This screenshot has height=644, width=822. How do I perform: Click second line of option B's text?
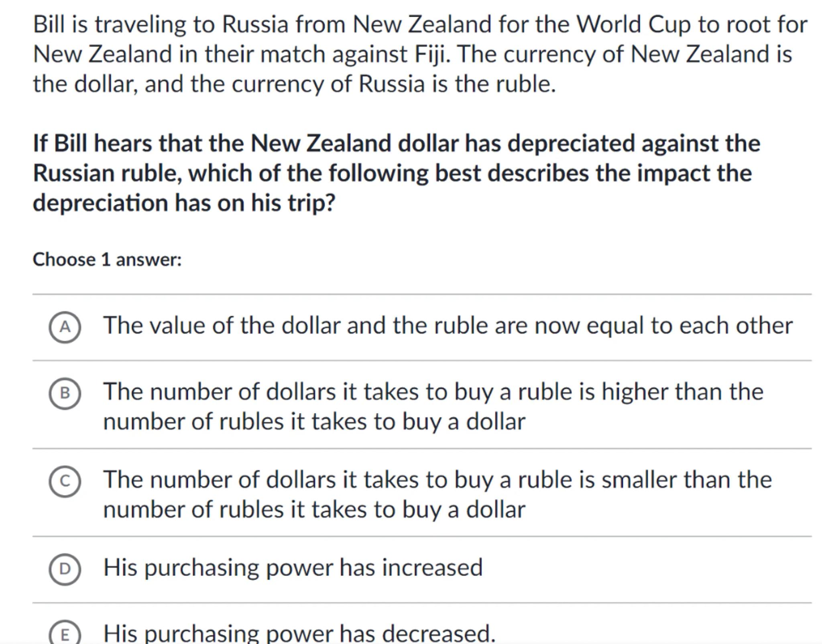pyautogui.click(x=314, y=422)
